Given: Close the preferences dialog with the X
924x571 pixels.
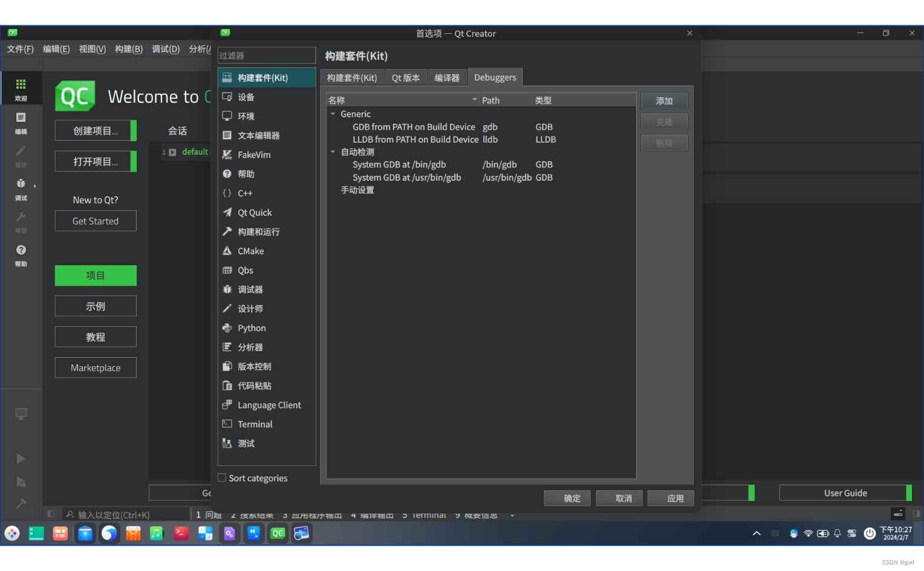Looking at the screenshot, I should 689,33.
